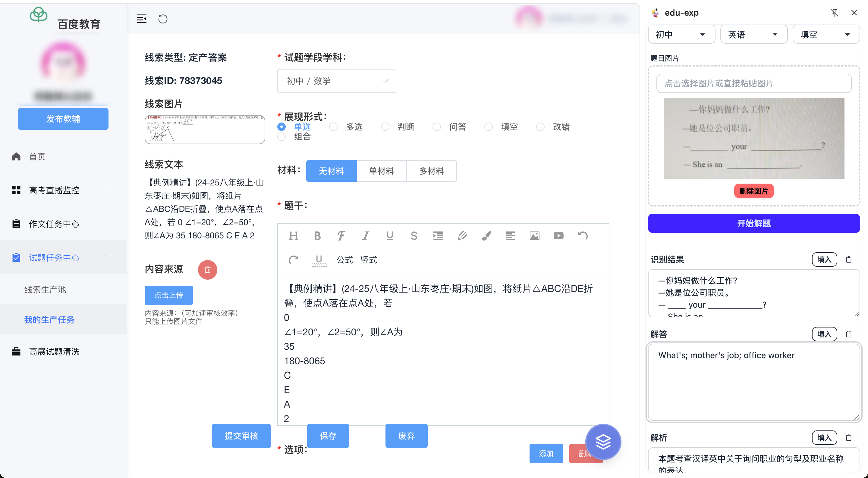
Task: Open the 初中/数学 subject dropdown
Action: tap(336, 81)
